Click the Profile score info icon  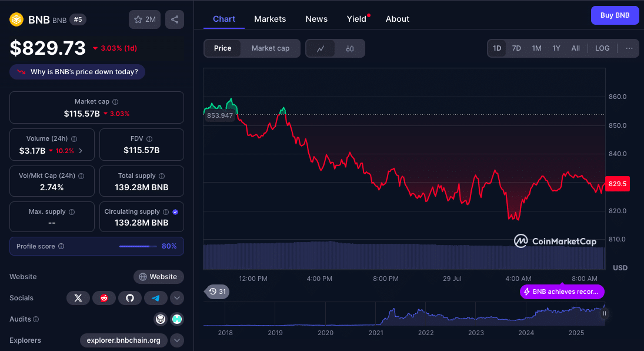pos(61,246)
